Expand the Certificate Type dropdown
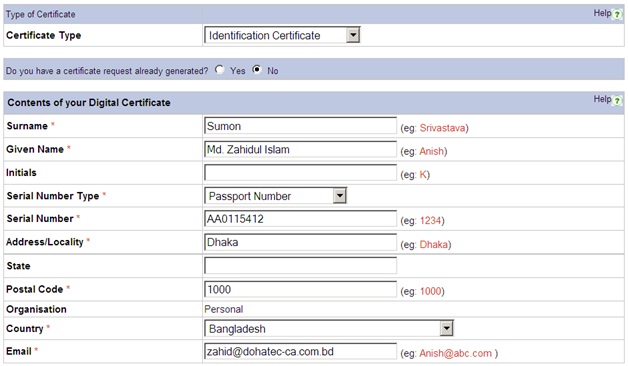The image size is (628, 366). point(282,35)
